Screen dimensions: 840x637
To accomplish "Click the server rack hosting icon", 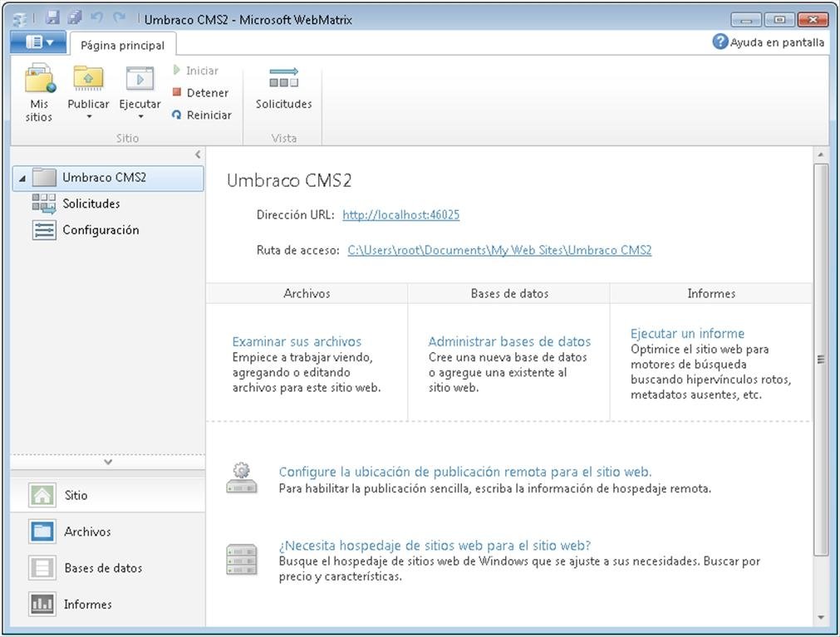I will click(x=242, y=560).
